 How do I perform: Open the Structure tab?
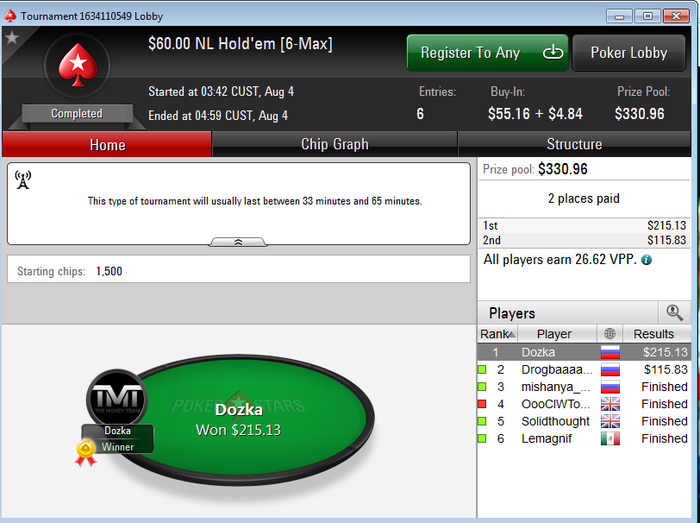tap(574, 144)
